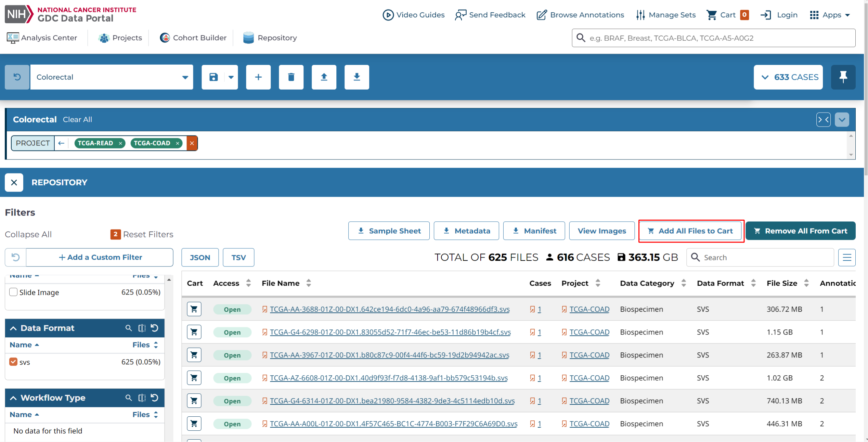Flip the Data Format card chart view
Image resolution: width=868 pixels, height=442 pixels.
point(142,328)
